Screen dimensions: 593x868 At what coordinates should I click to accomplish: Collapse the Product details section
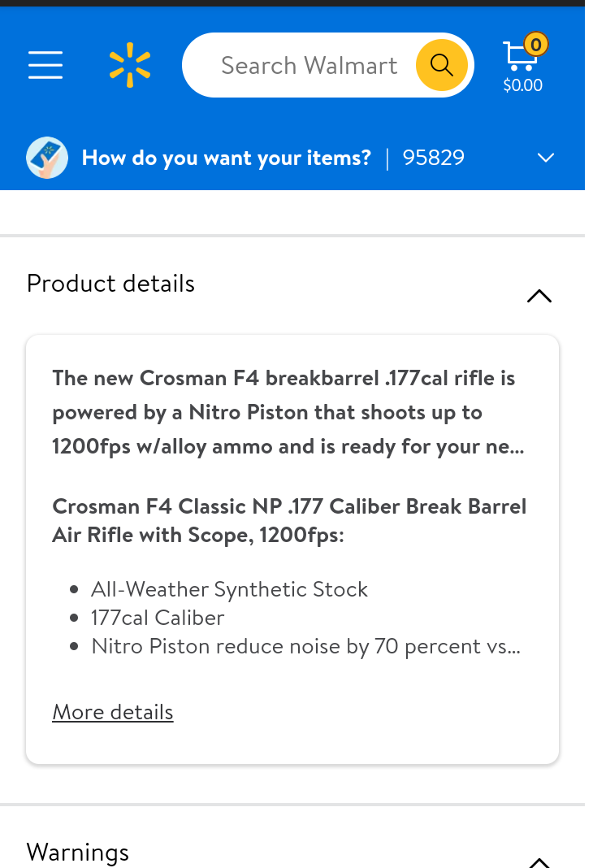(x=539, y=296)
